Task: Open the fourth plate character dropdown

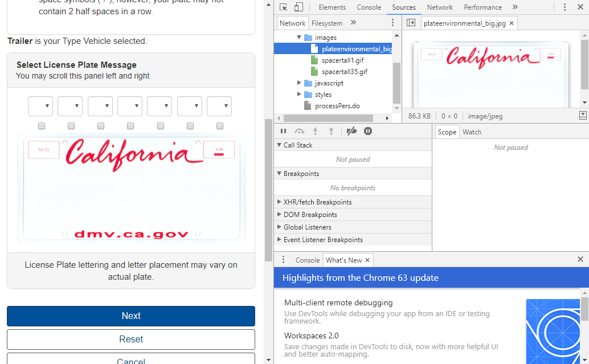Action: (x=130, y=107)
